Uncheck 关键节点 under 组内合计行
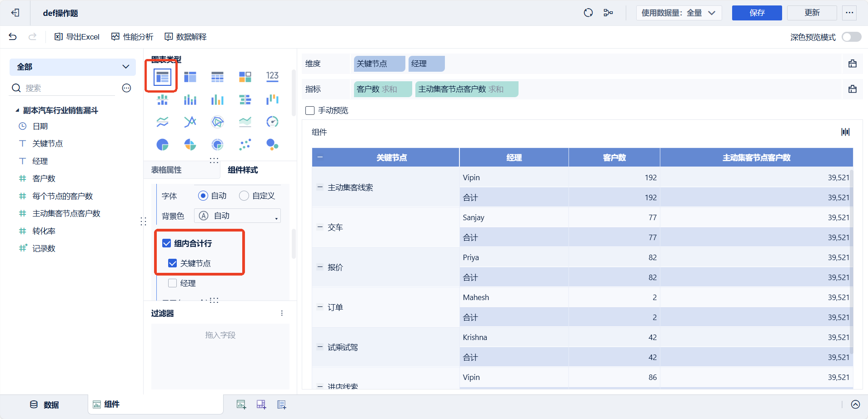The height and width of the screenshot is (419, 868). point(173,263)
